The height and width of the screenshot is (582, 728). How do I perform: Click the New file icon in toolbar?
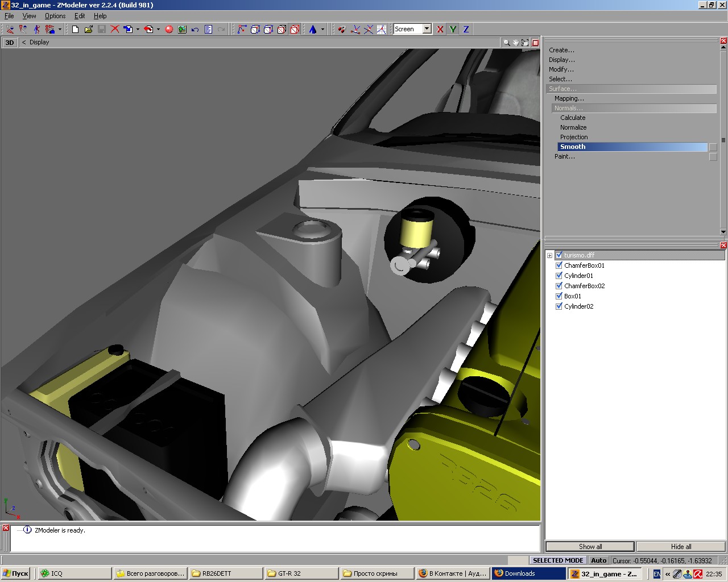click(x=75, y=29)
